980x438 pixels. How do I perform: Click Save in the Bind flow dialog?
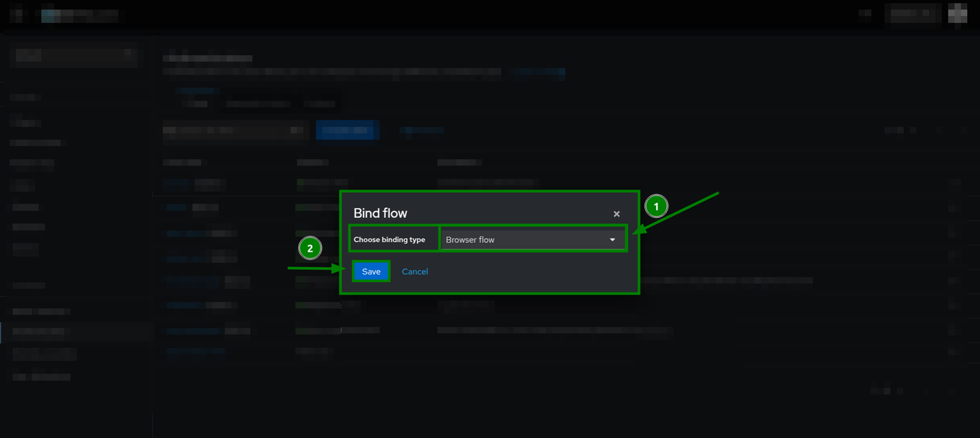371,271
